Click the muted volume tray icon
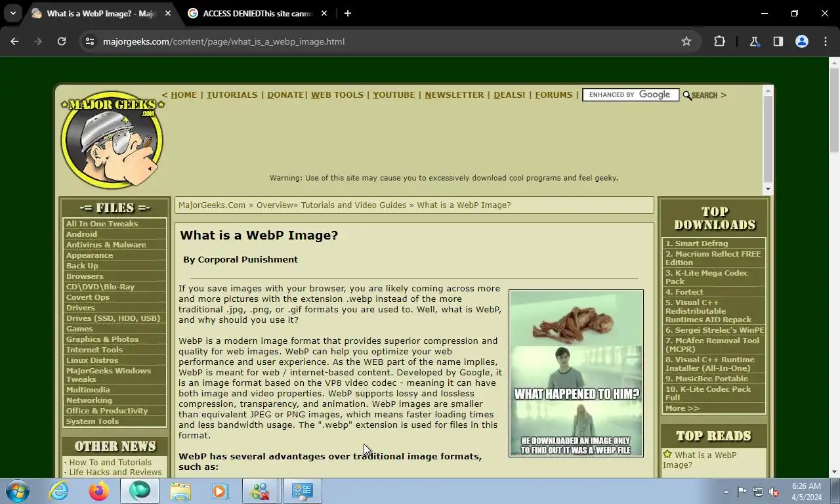Viewport: 840px width, 504px height. (x=774, y=492)
